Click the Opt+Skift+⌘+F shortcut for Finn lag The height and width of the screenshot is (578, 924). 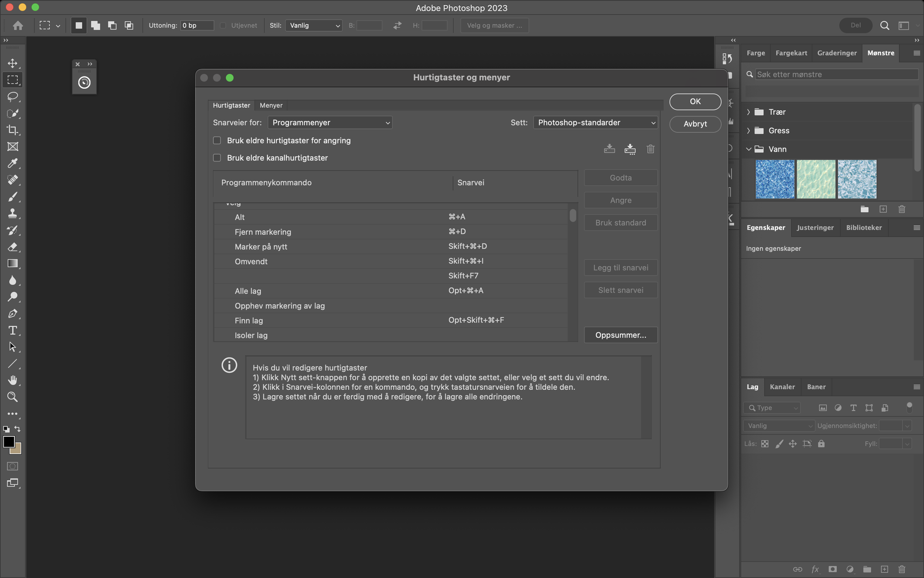tap(476, 320)
